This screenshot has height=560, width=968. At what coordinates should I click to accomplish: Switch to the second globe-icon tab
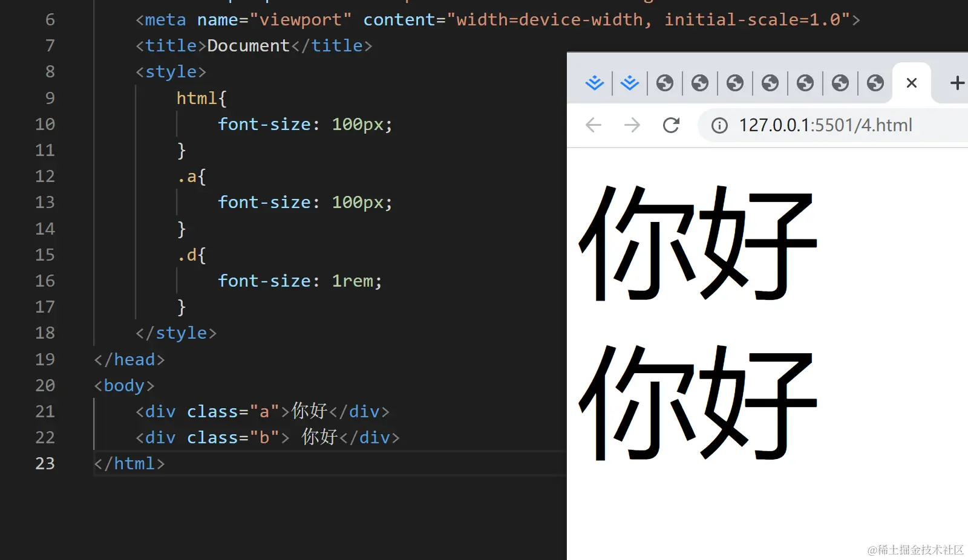point(700,83)
